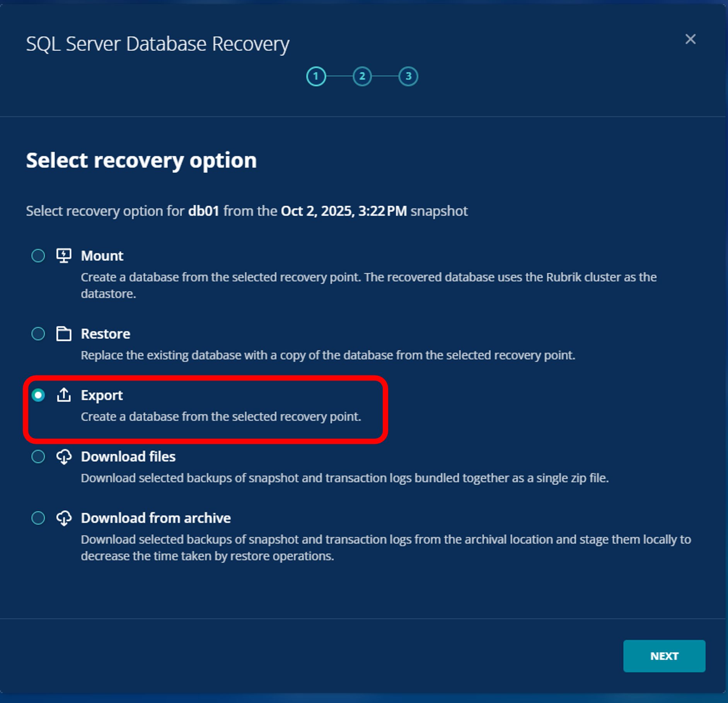This screenshot has width=728, height=703.
Task: Jump to wizard step 2 circle
Action: point(362,76)
